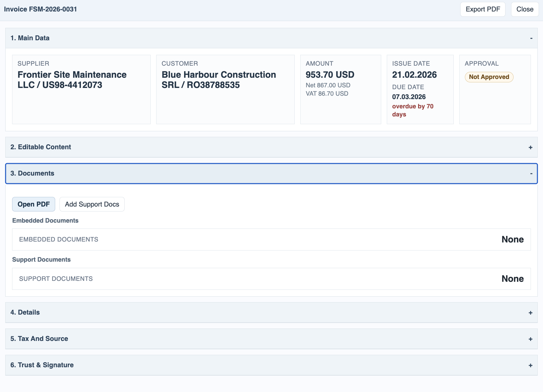This screenshot has height=392, width=543.
Task: Click the Export PDF button
Action: (483, 9)
